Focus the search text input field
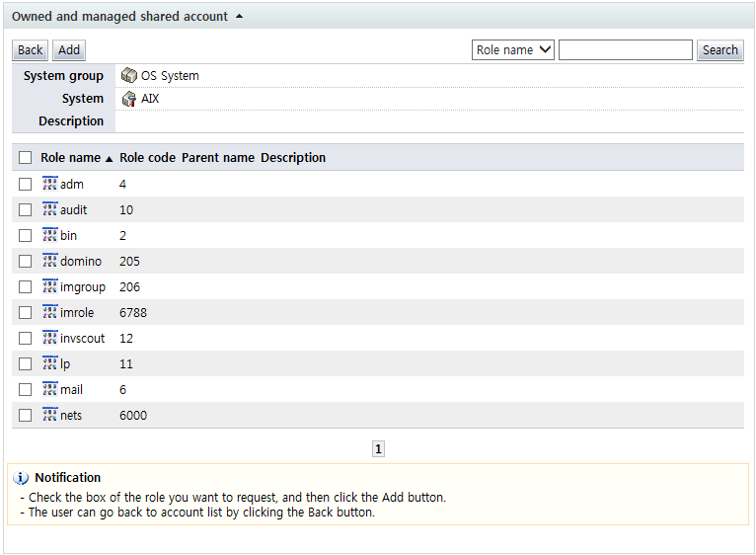 point(625,50)
